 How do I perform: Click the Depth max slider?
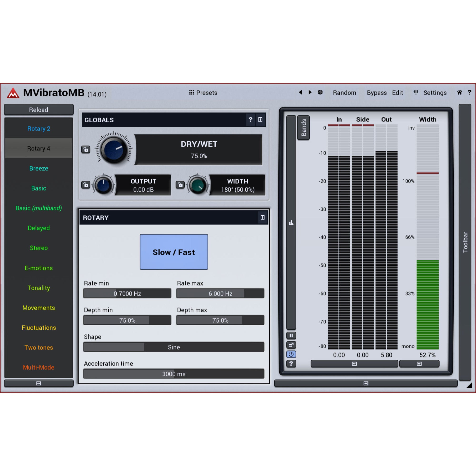pyautogui.click(x=220, y=320)
